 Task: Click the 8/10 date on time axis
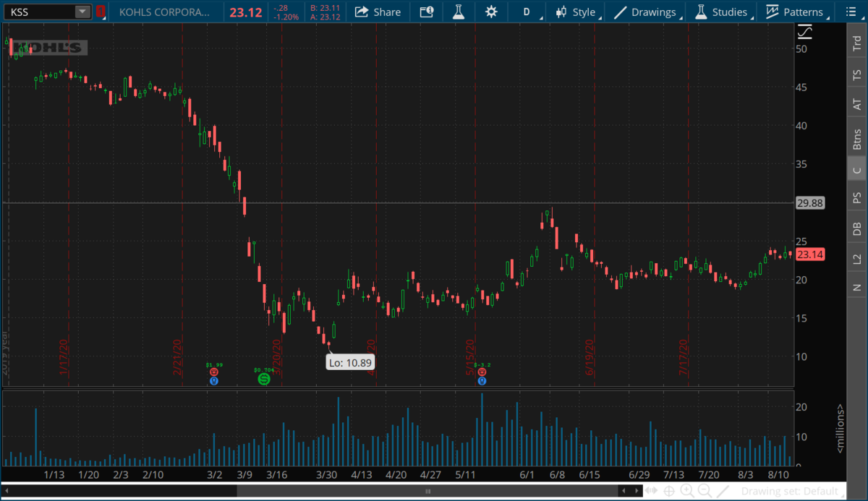(778, 475)
